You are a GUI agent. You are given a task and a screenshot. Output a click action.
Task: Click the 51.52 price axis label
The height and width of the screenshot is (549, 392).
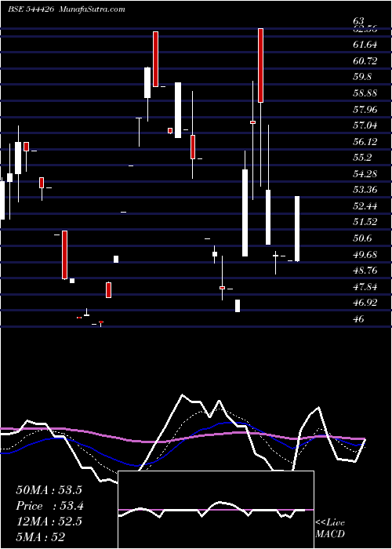pyautogui.click(x=365, y=222)
